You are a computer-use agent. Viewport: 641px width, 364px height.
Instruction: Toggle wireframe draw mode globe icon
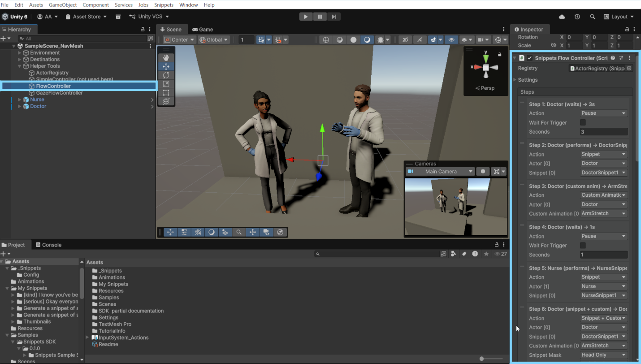tap(326, 40)
